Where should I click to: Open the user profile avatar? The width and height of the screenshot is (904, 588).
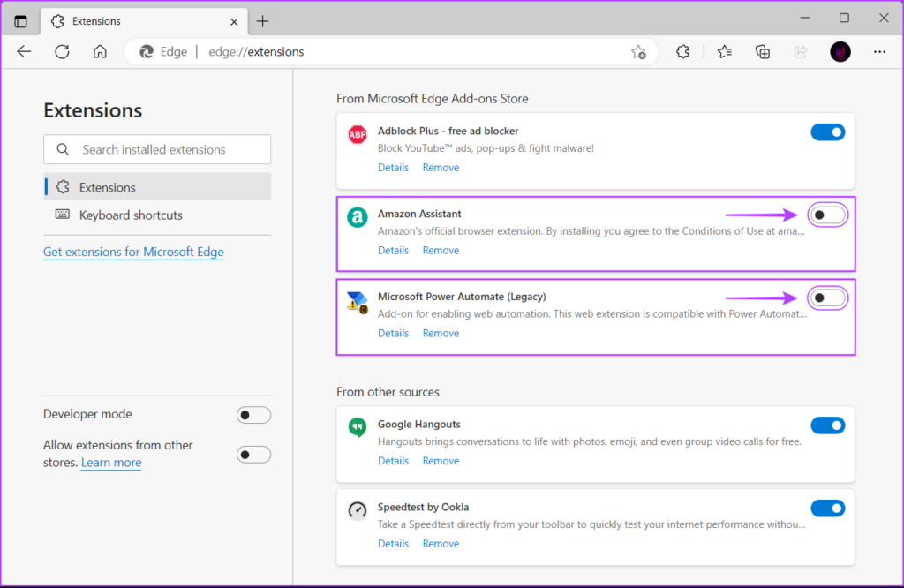coord(840,52)
